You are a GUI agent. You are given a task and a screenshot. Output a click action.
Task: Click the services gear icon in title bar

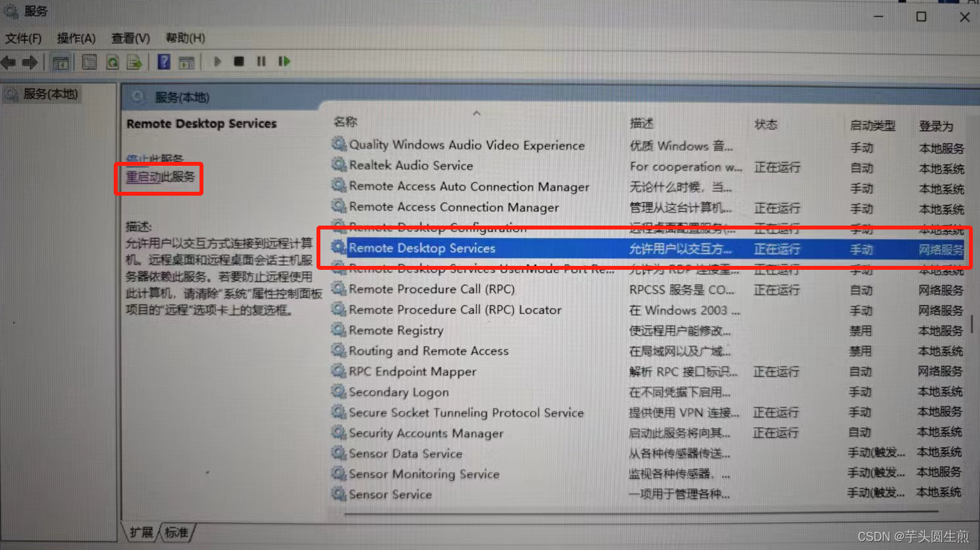pyautogui.click(x=10, y=11)
